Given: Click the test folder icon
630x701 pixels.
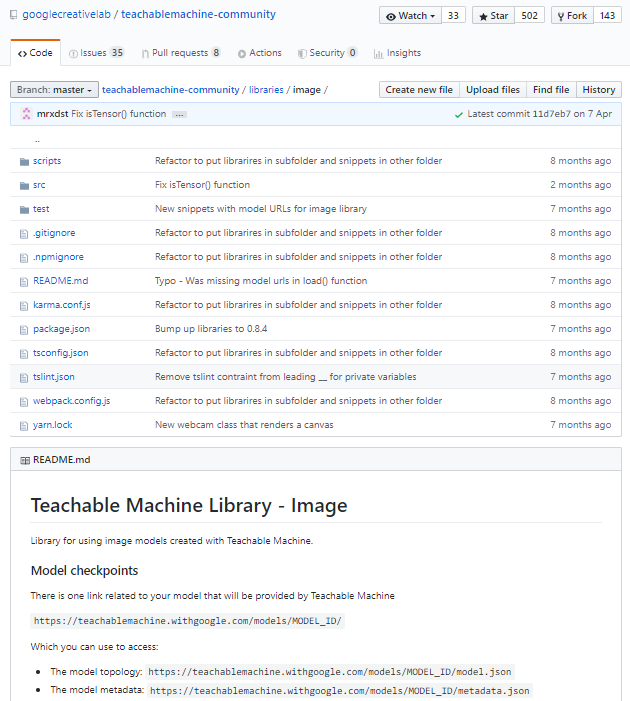Looking at the screenshot, I should coord(25,210).
